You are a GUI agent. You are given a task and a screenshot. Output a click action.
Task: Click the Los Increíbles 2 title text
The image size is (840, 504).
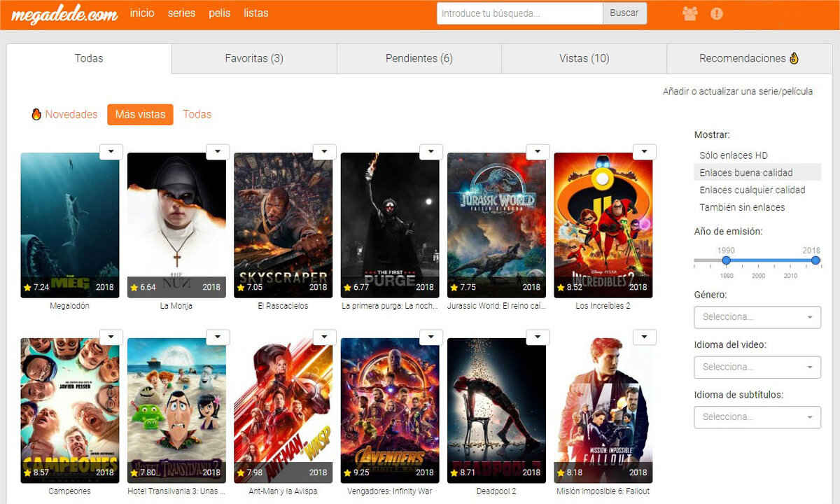(603, 306)
